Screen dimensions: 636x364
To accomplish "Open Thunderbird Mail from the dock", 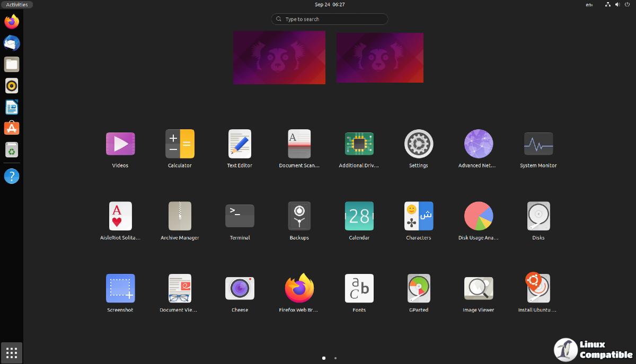I will 12,43.
